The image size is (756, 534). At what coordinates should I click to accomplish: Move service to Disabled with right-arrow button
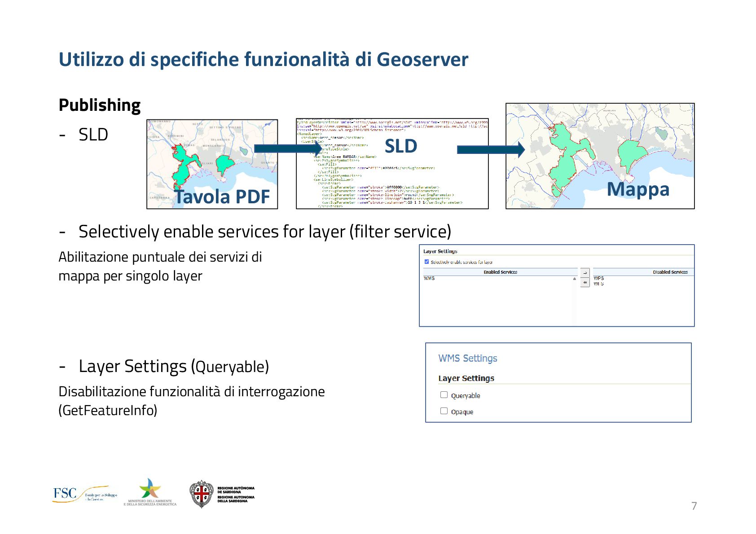tap(585, 273)
